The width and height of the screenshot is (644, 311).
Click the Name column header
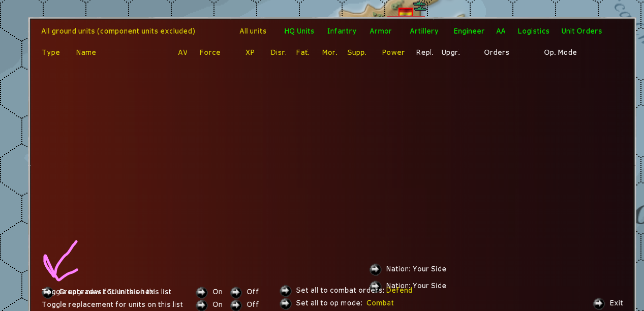click(x=85, y=52)
